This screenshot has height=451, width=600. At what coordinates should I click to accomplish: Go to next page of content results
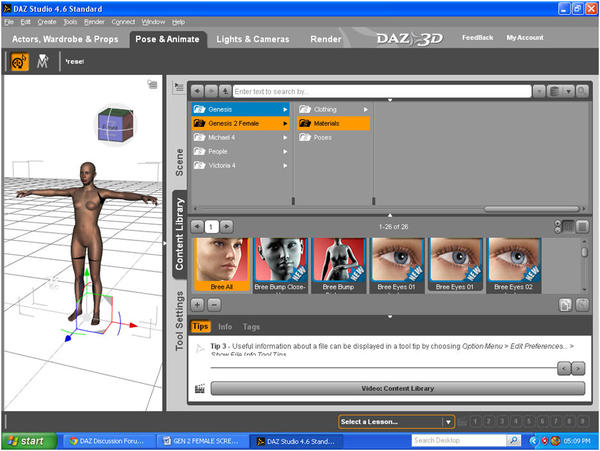[x=227, y=226]
